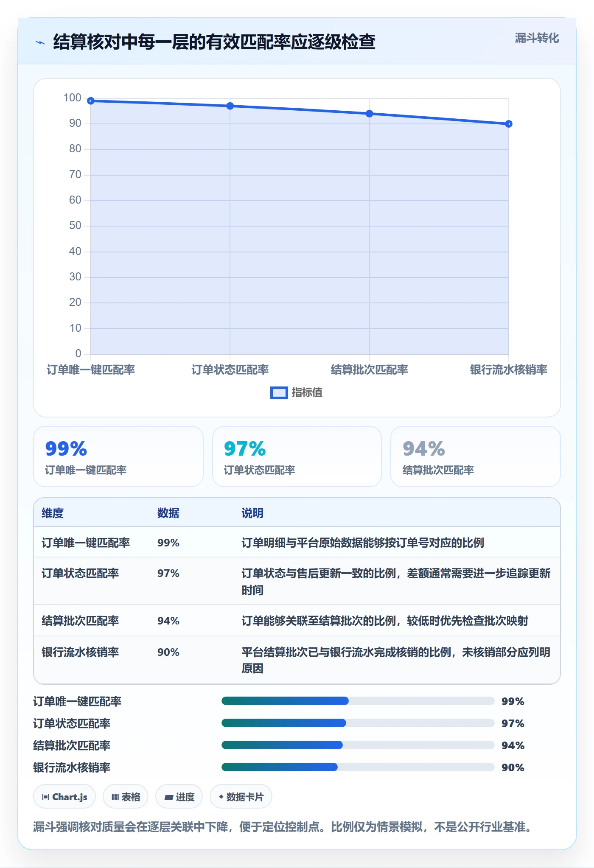Click the 维度 column header

pos(53,513)
